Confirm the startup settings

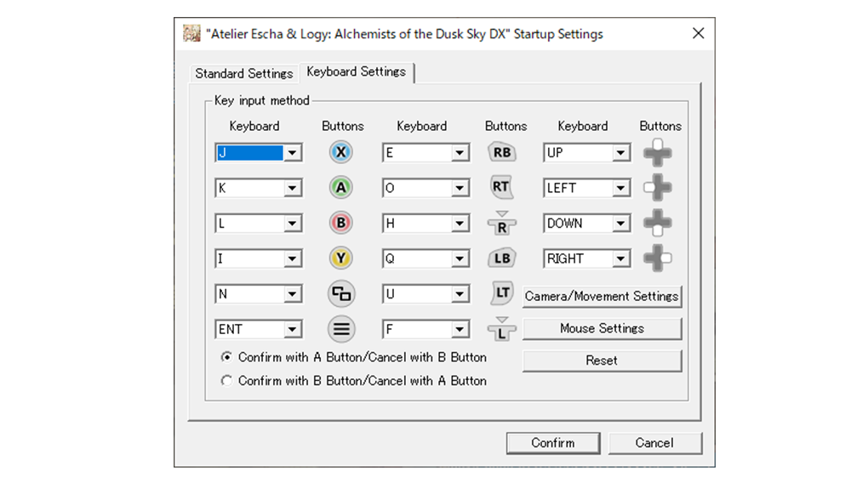(553, 443)
